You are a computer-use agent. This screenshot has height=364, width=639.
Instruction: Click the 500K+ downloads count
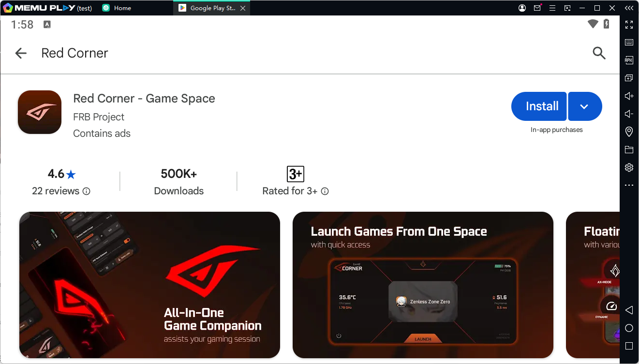coord(179,174)
